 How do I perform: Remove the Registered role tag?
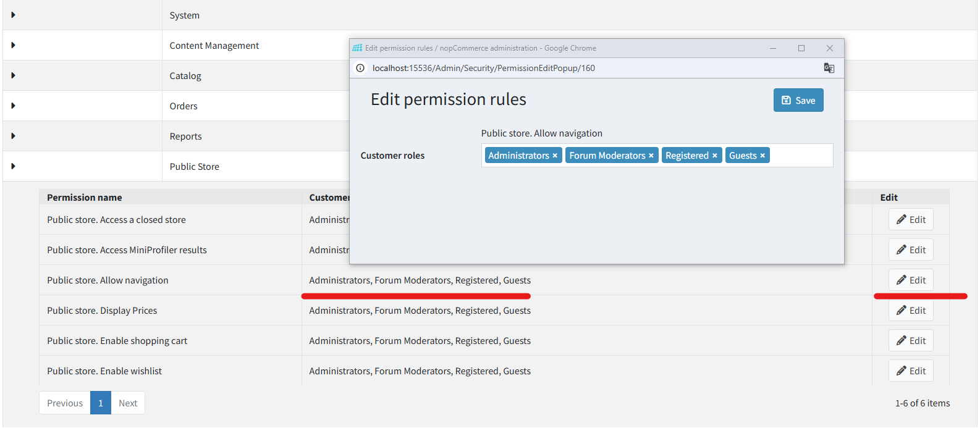coord(714,156)
